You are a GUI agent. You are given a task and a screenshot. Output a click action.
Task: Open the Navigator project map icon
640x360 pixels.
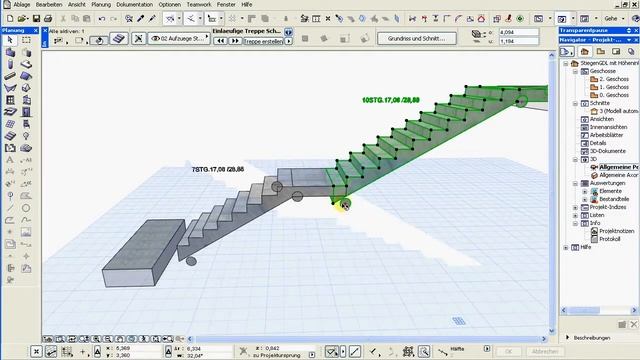click(x=585, y=51)
